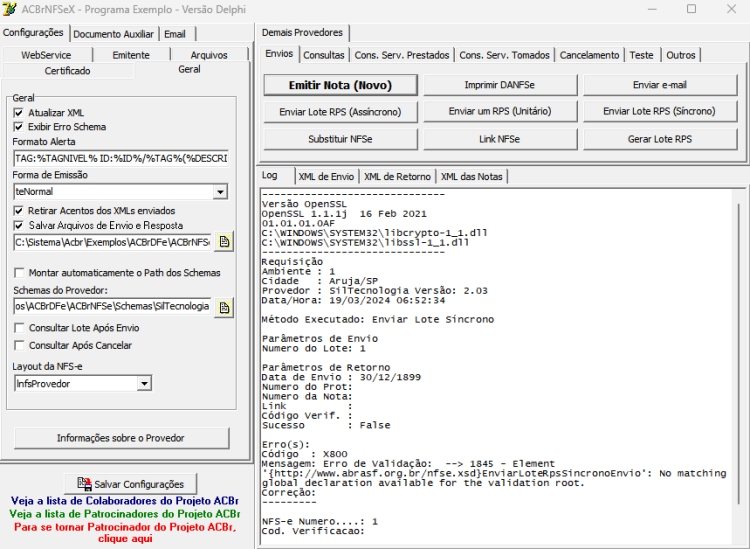Click the 'Código : X800' error line
The image size is (750, 549).
(305, 454)
